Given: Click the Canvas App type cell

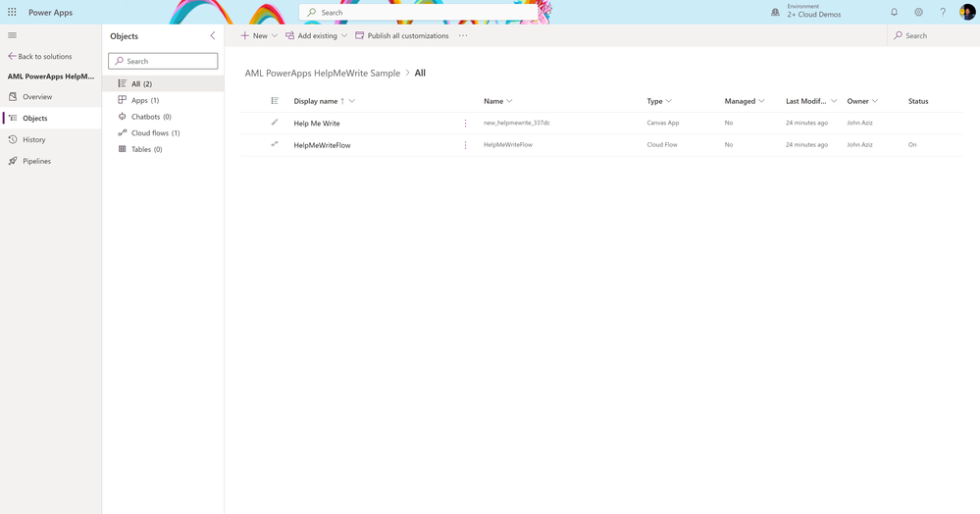Looking at the screenshot, I should (x=662, y=124).
